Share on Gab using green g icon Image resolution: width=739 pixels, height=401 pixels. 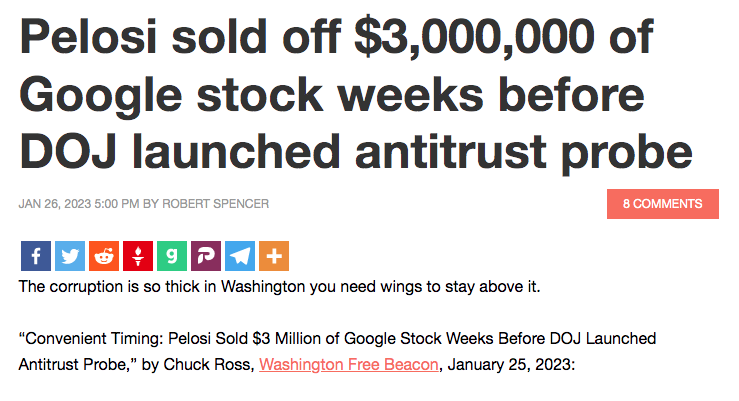[172, 256]
